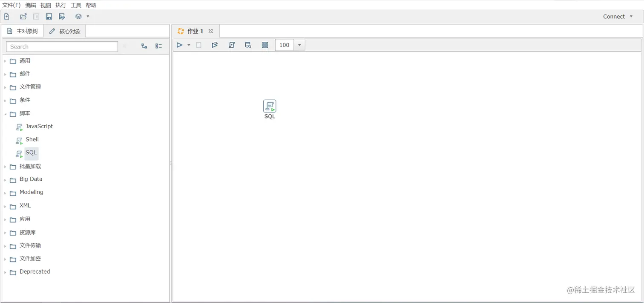Click the Connect button

click(614, 17)
